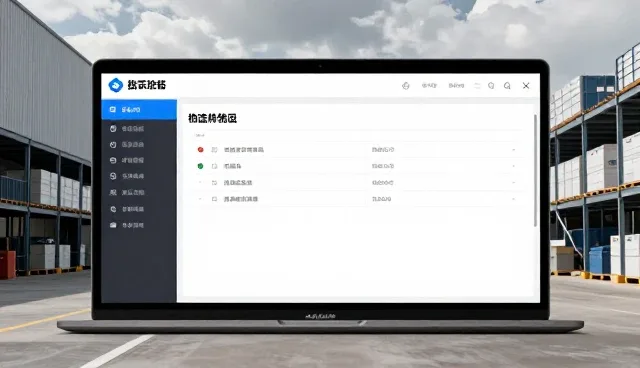
Task: Open search via the magnifier icon
Action: click(507, 86)
